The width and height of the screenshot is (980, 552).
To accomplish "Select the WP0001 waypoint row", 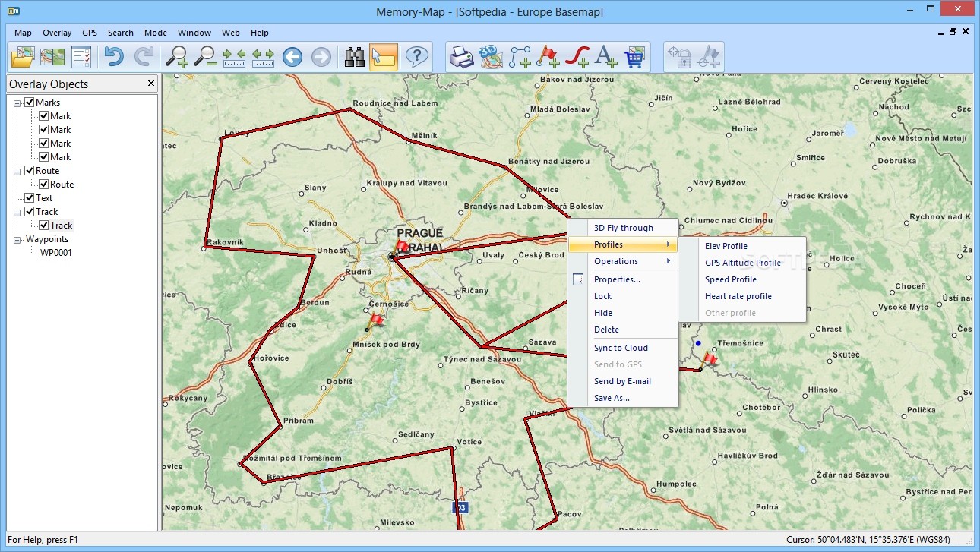I will click(56, 253).
